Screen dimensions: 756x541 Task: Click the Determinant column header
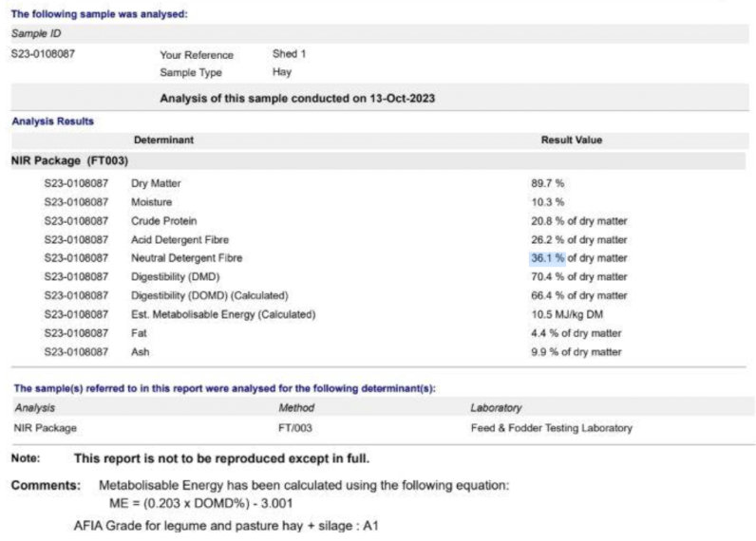[163, 140]
